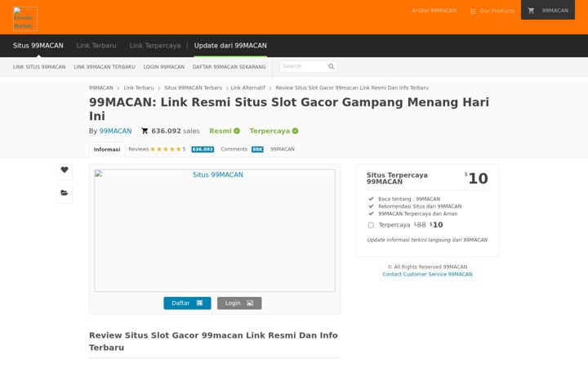Click the Situs 99MACAN preview image link
The image size is (588, 368).
pyautogui.click(x=215, y=231)
